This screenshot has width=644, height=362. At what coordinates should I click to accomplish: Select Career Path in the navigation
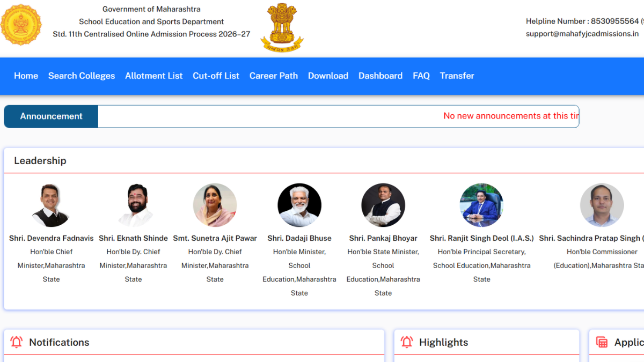[x=274, y=76]
